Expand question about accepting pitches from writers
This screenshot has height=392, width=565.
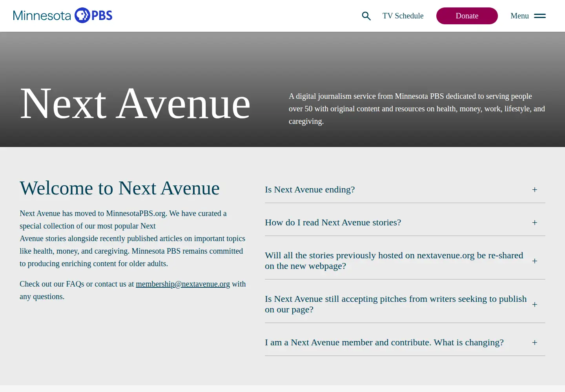click(x=405, y=304)
